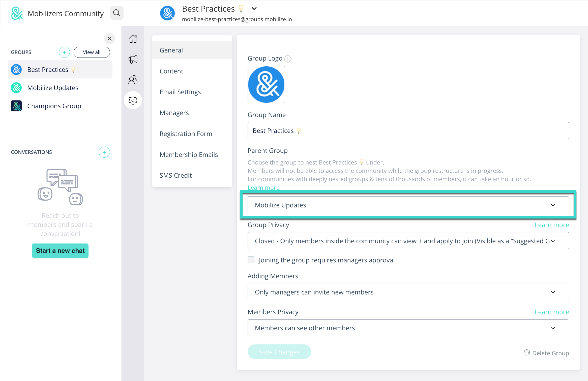The image size is (588, 381).
Task: Click the conversations chat illustration
Action: (60, 187)
